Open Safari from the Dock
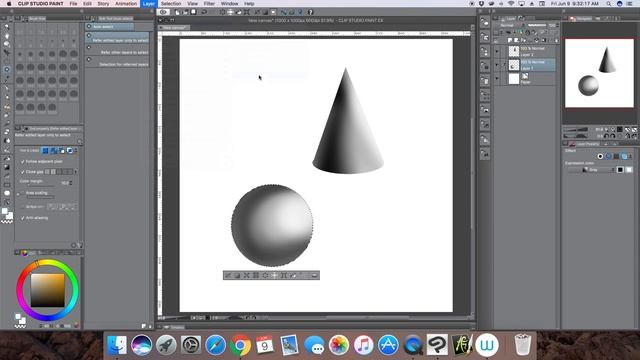This screenshot has height=360, width=640. click(216, 345)
